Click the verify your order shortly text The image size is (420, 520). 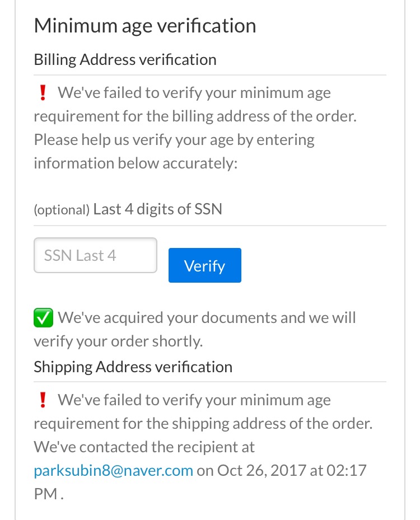point(118,341)
